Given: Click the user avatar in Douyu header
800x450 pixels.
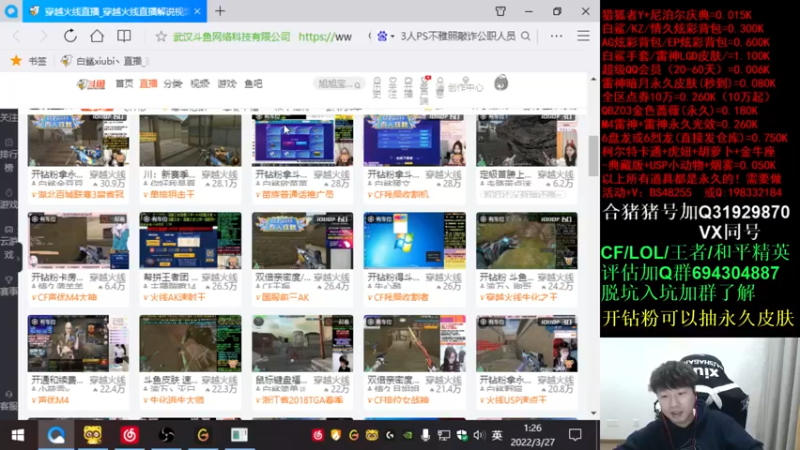Looking at the screenshot, I should [501, 83].
